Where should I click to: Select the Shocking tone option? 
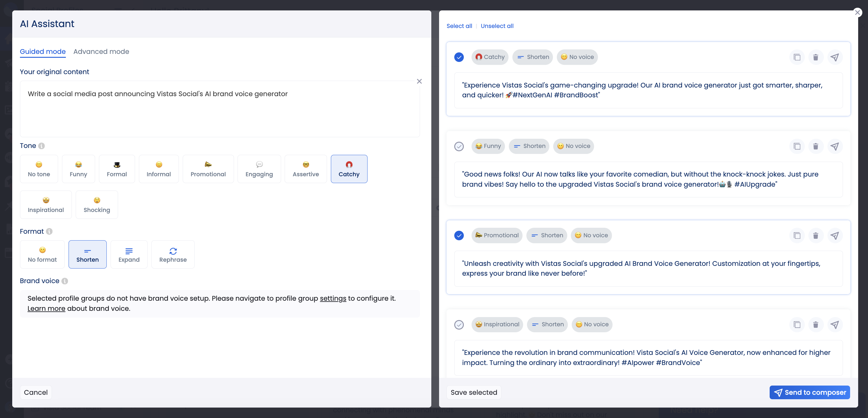(97, 205)
